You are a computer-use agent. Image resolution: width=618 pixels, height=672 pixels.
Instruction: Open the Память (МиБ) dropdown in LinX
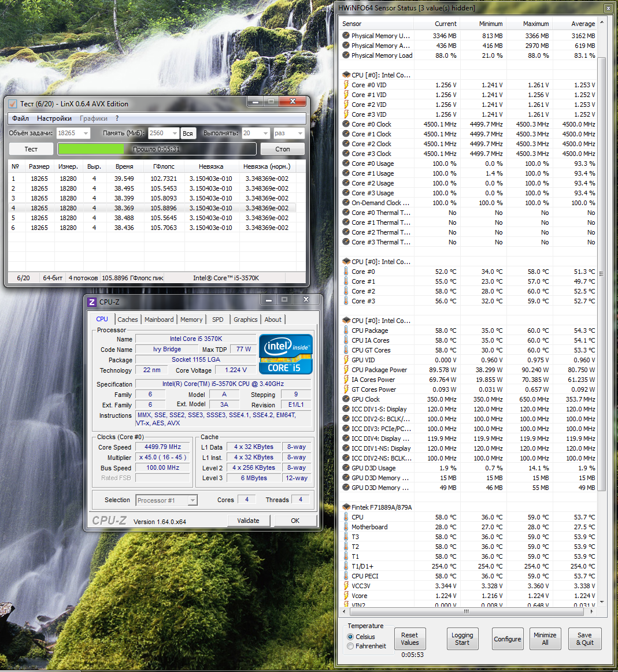175,133
